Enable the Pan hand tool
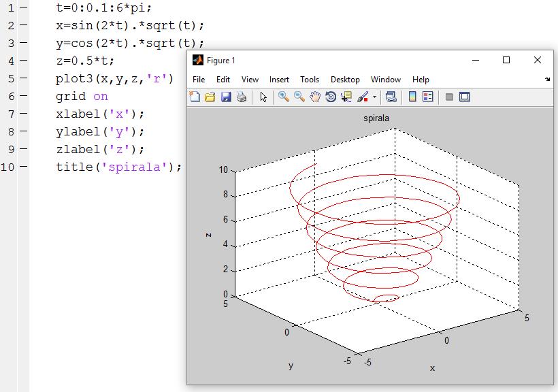The image size is (558, 392). [315, 97]
